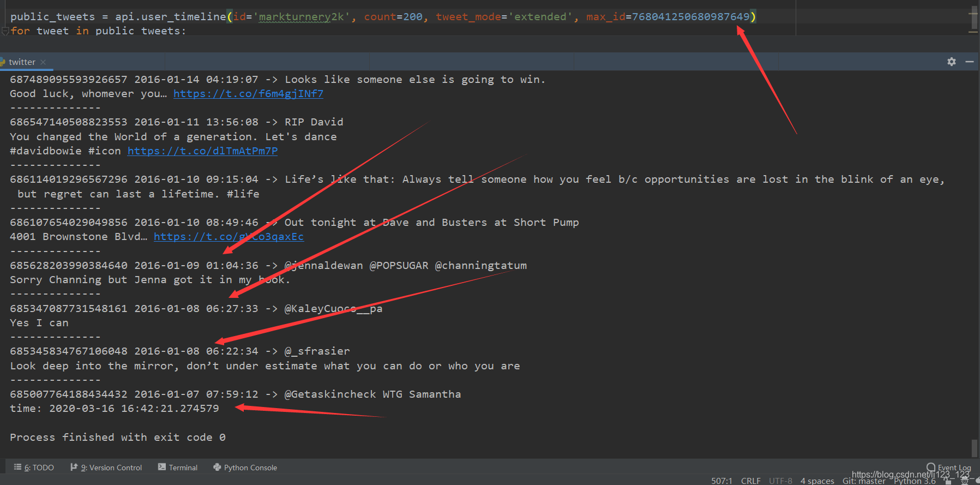Screen dimensions: 980x485
Task: Open the Git: master branch menu
Action: click(864, 481)
